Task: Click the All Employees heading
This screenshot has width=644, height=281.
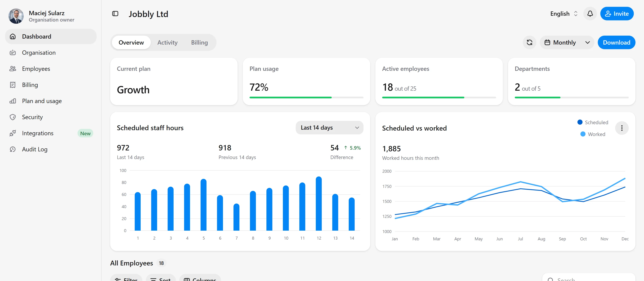Action: (131, 263)
